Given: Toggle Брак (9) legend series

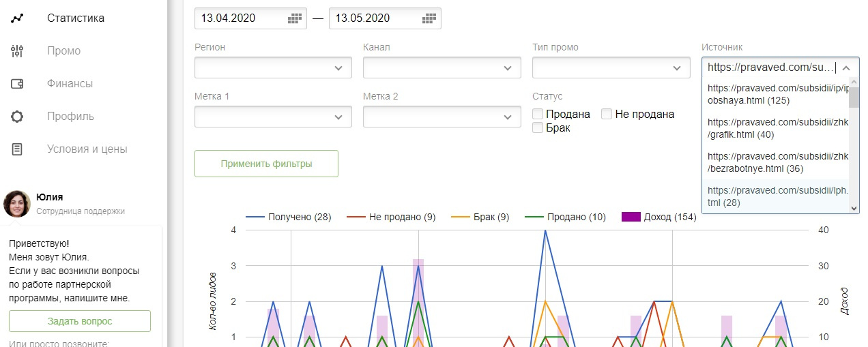Looking at the screenshot, I should pyautogui.click(x=480, y=217).
